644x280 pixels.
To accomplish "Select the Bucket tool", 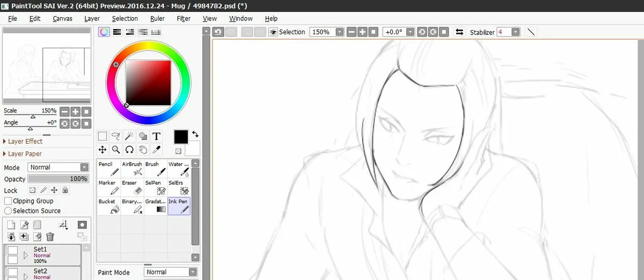I will pyautogui.click(x=108, y=206).
